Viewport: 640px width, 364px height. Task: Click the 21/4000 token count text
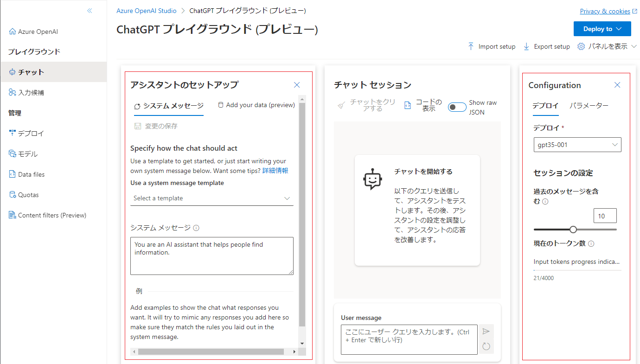(x=544, y=278)
